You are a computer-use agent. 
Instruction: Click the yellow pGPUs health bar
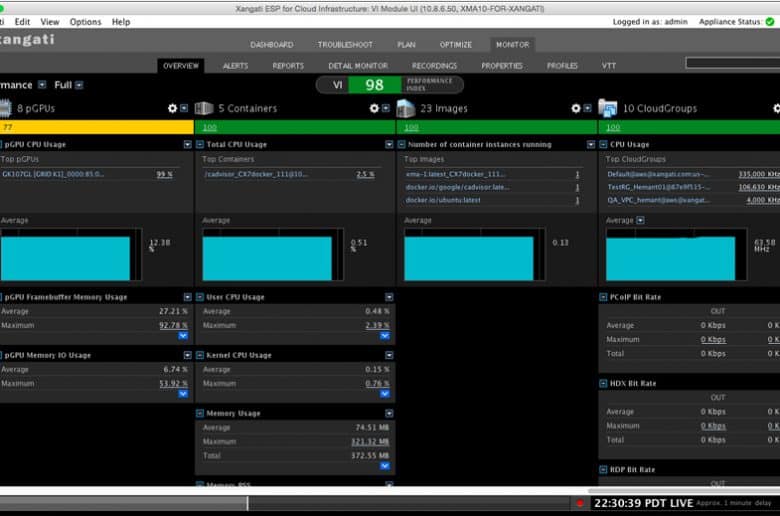(97, 127)
